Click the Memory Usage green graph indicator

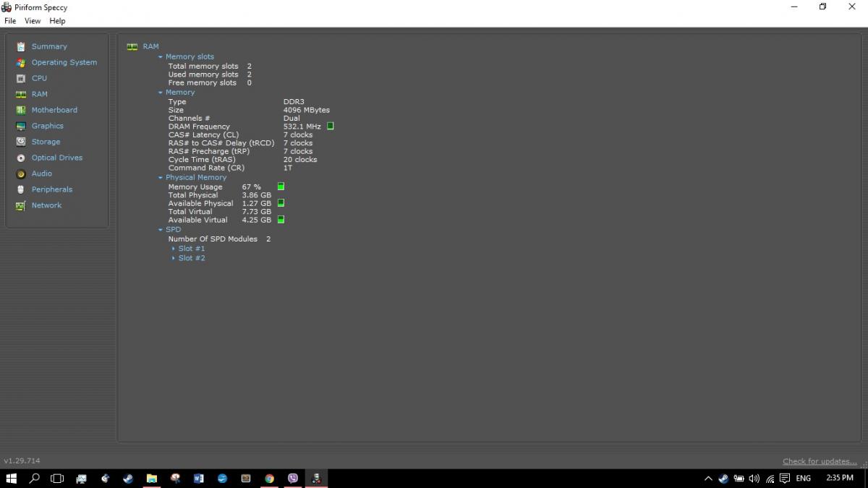pos(281,187)
